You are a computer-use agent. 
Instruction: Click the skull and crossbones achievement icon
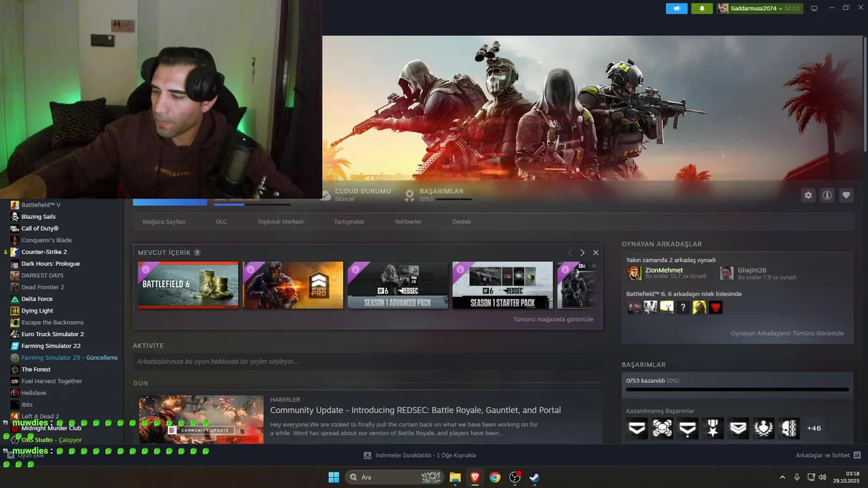663,428
